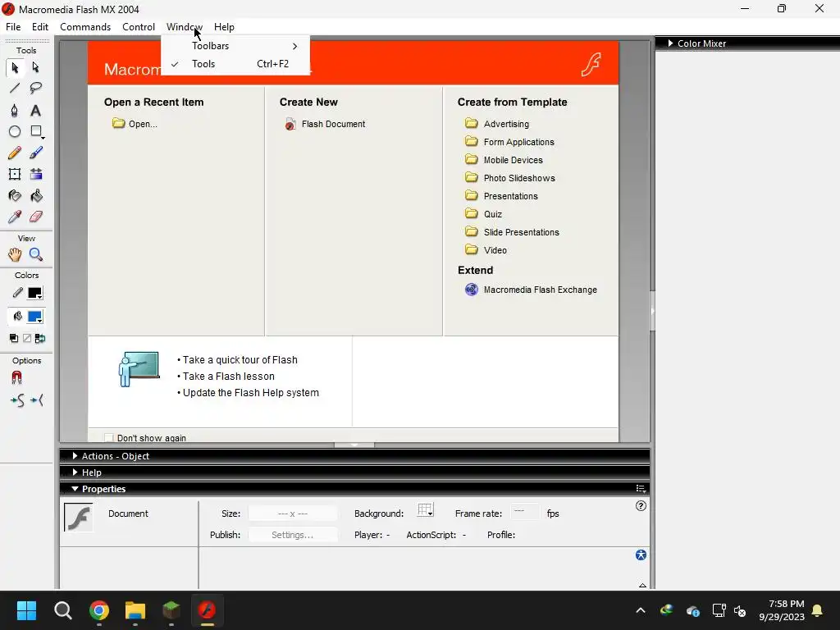
Task: Toggle the Snap to Objects magnet
Action: [16, 378]
